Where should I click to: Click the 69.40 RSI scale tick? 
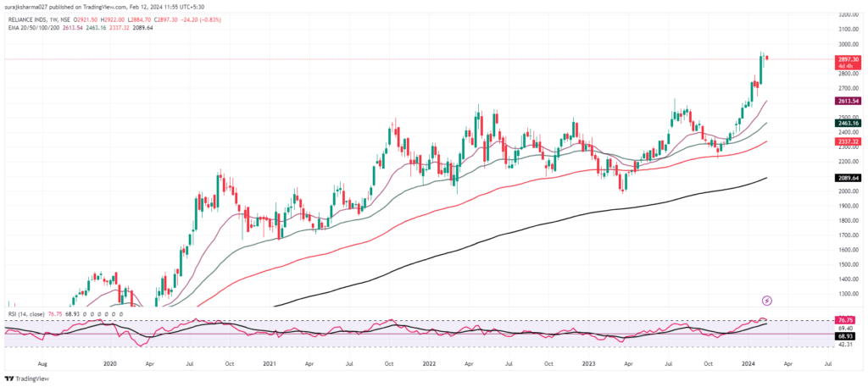click(x=847, y=328)
